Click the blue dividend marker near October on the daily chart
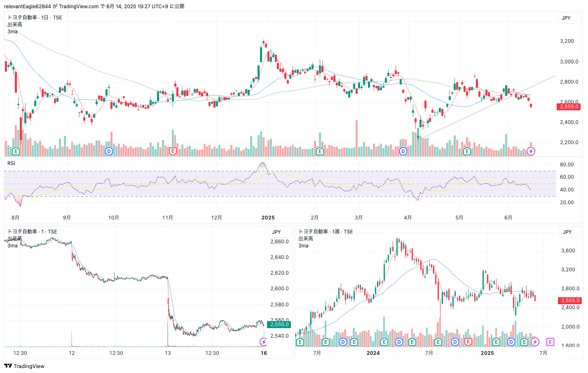 [x=109, y=151]
